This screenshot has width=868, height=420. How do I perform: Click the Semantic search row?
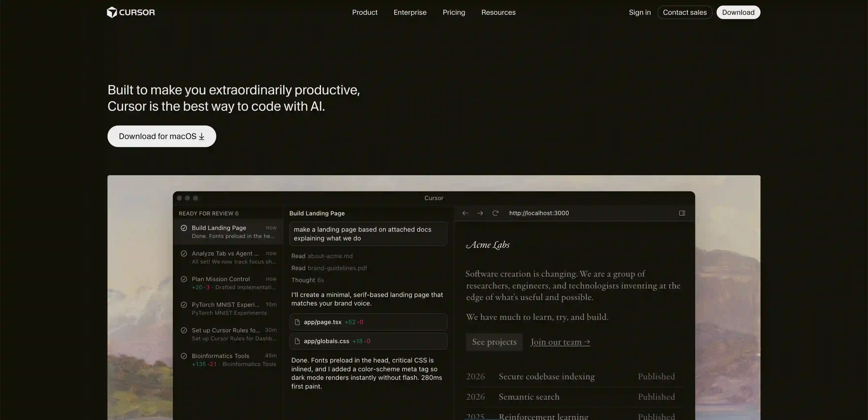click(x=574, y=397)
